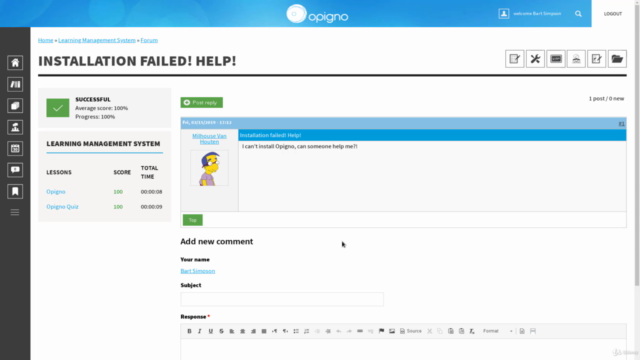This screenshot has height=360, width=640.
Task: Open the Forum breadcrumb link
Action: tap(149, 40)
